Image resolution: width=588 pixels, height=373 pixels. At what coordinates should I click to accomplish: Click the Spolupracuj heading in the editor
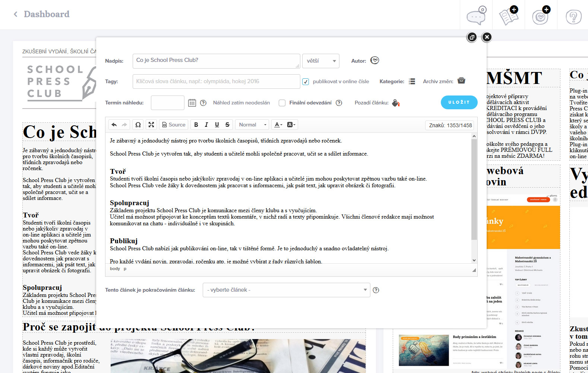tap(129, 203)
